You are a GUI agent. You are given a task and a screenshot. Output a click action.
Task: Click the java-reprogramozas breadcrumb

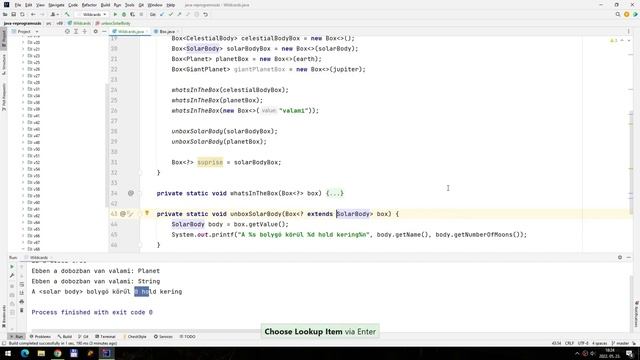(22, 23)
